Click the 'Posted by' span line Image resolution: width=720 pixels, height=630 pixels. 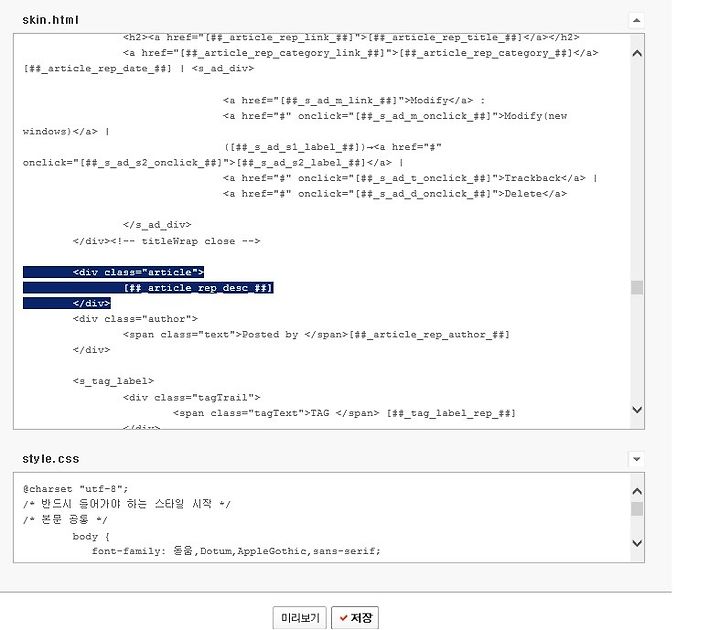coord(316,335)
